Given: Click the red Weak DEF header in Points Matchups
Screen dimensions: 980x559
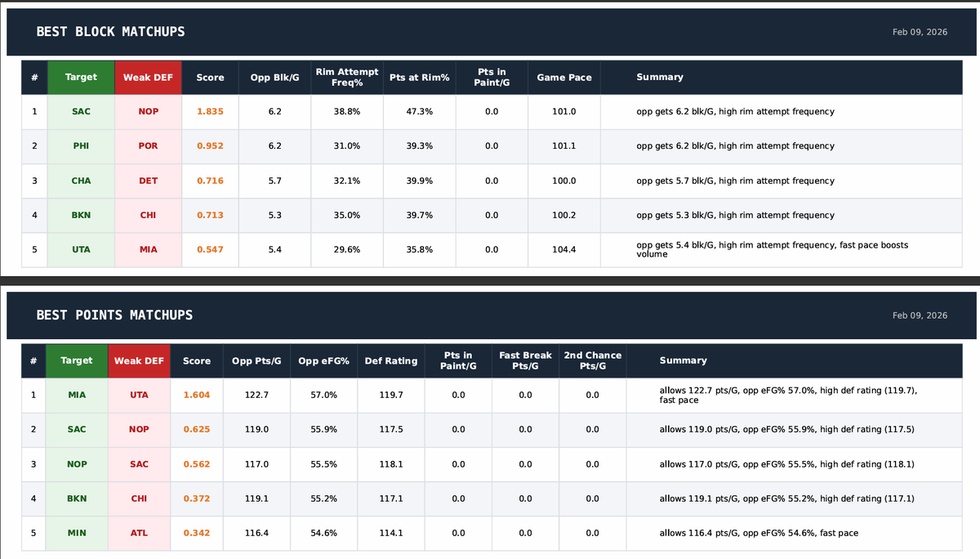Looking at the screenshot, I should coord(139,360).
